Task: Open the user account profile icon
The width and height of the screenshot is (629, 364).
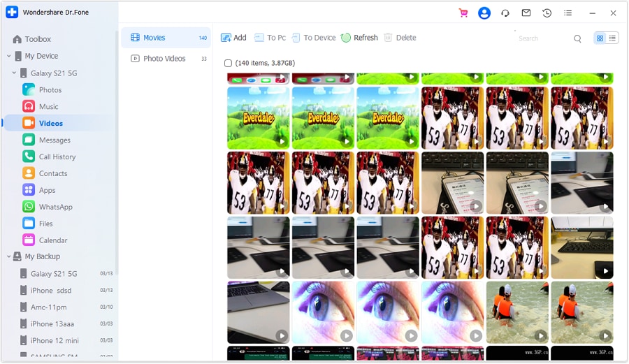Action: [484, 13]
